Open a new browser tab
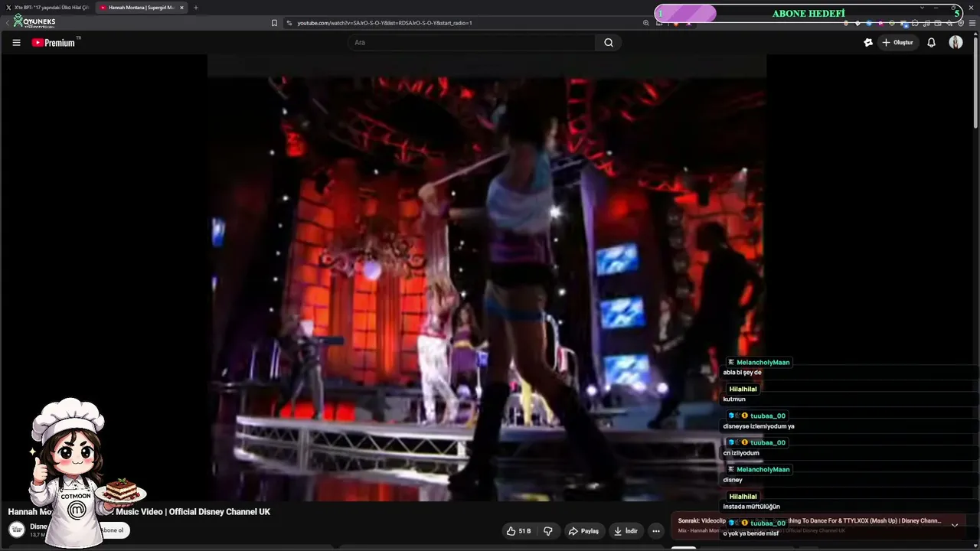The height and width of the screenshot is (551, 980). click(195, 8)
